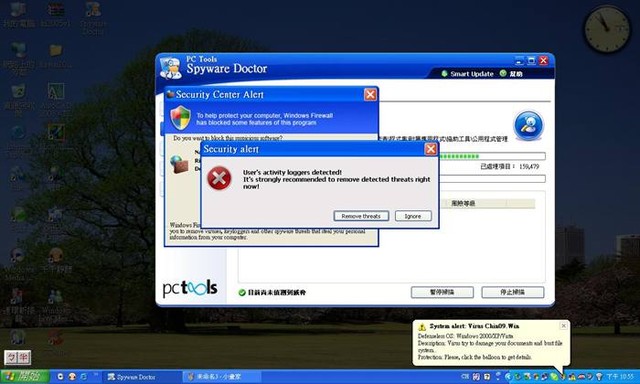Viewport: 640px width, 384px height.
Task: Click the green scan progress bar
Action: tap(492, 156)
